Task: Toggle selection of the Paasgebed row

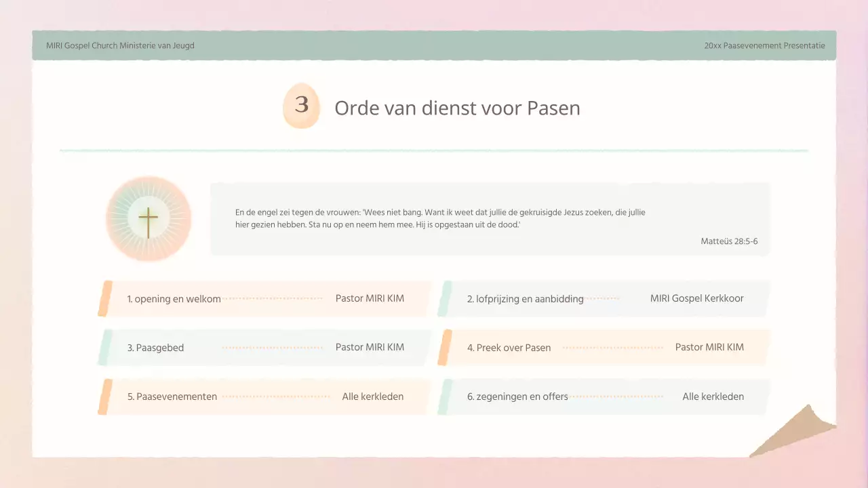Action: pos(264,347)
